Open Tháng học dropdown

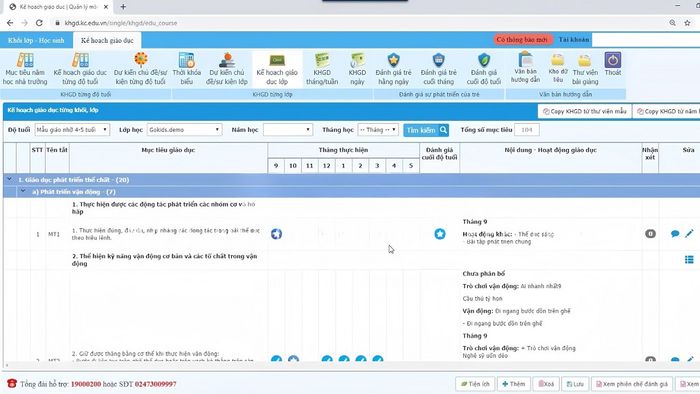[x=378, y=130]
